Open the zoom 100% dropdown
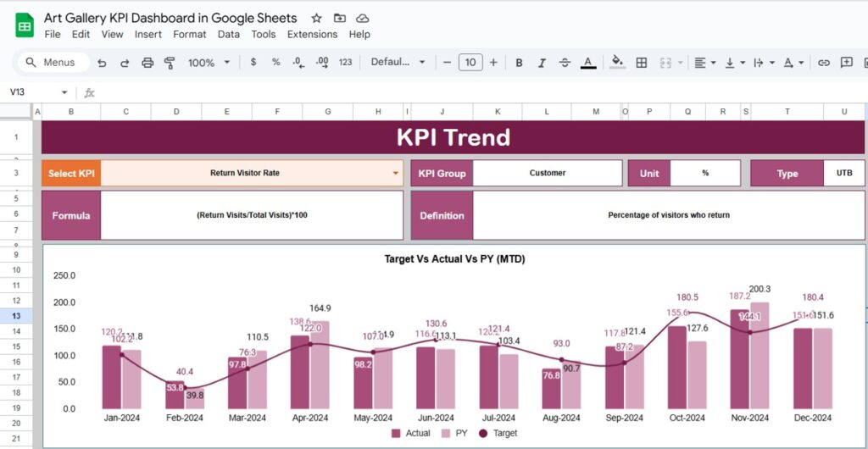868x449 pixels. pyautogui.click(x=209, y=63)
